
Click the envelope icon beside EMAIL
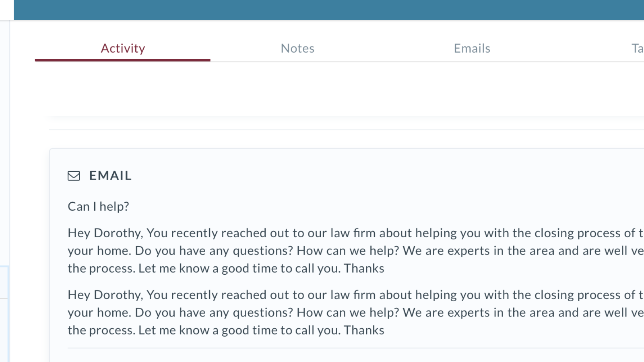(74, 176)
